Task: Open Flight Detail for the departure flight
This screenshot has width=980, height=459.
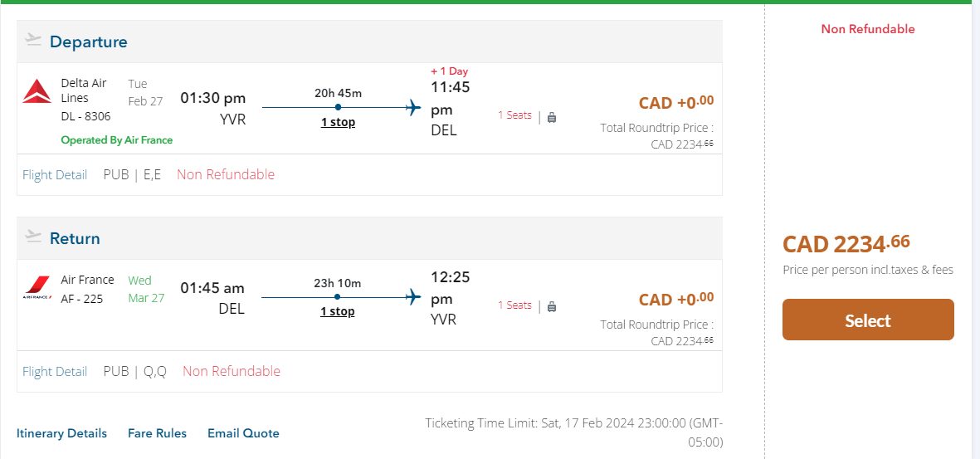Action: click(x=55, y=174)
